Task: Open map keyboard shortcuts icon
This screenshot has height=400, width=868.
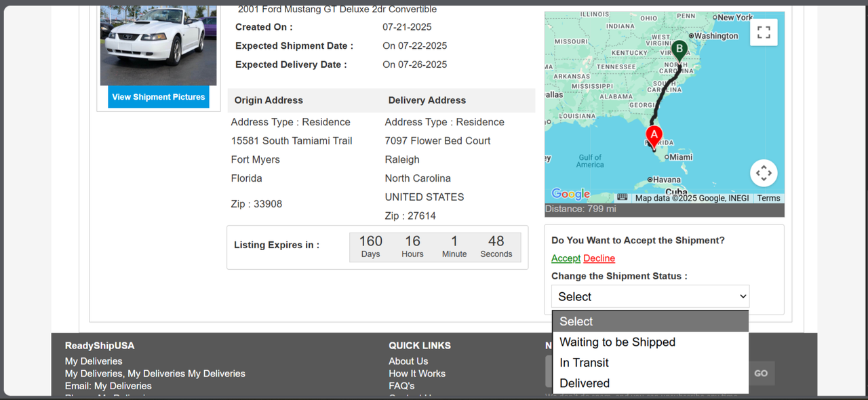Action: pos(622,197)
